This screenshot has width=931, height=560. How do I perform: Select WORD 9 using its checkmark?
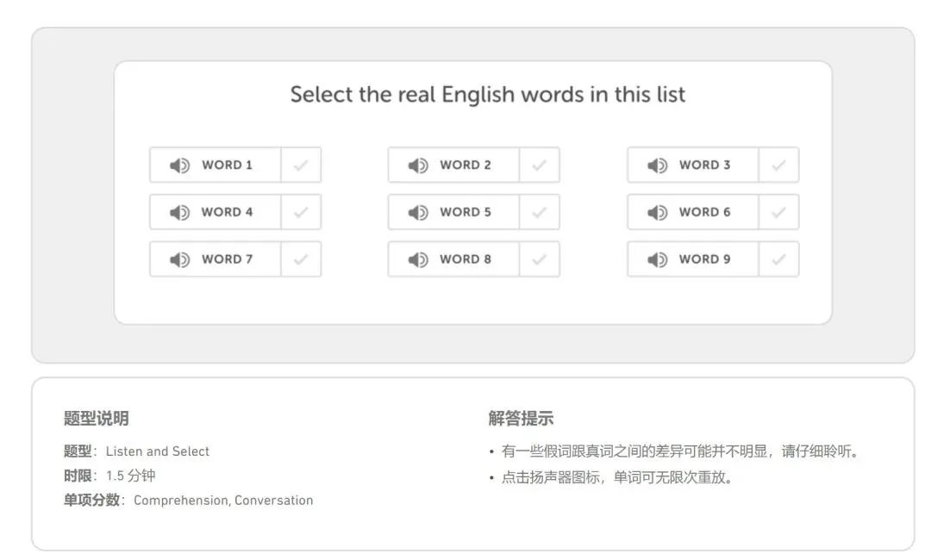click(778, 259)
